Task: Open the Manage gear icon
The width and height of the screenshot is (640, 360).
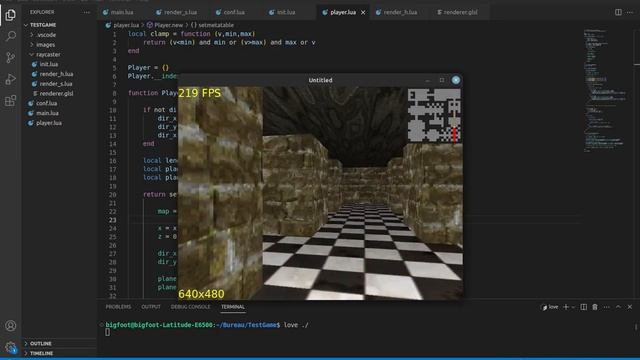Action: 11,347
